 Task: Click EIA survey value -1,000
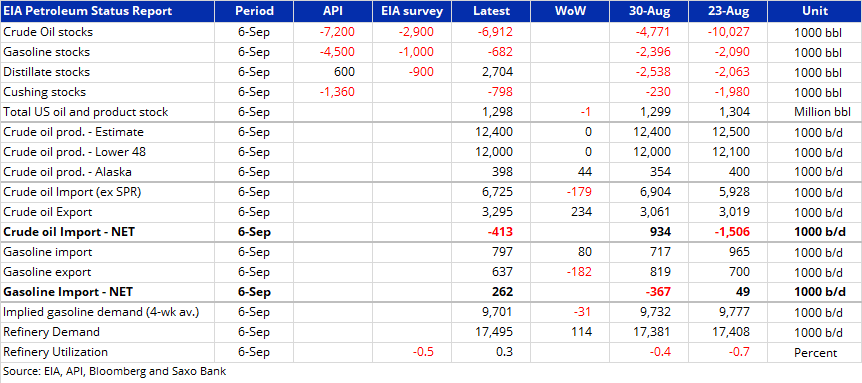click(416, 52)
